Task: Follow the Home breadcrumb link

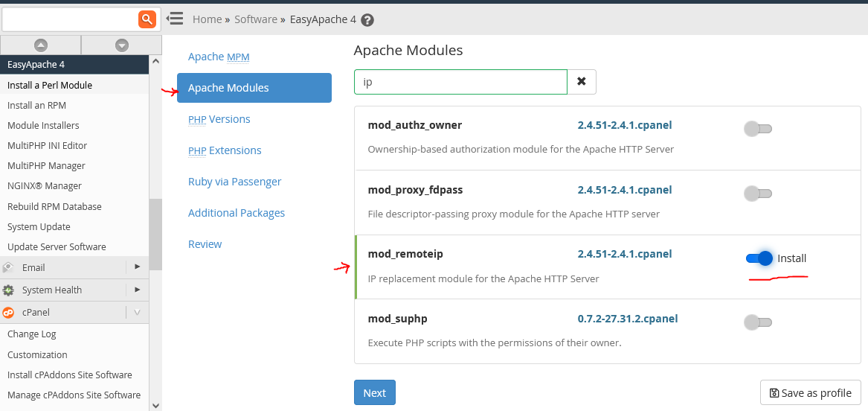Action: (x=207, y=19)
